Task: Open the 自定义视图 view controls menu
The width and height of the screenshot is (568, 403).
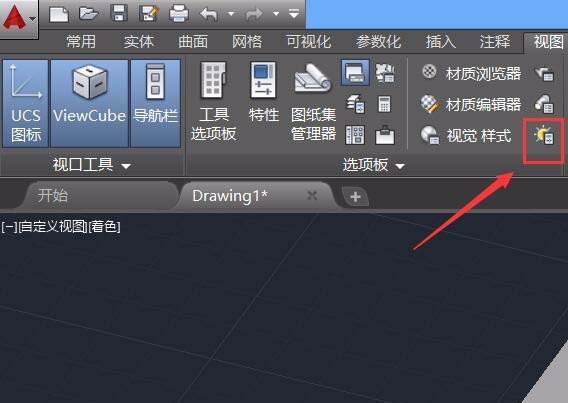Action: [x=53, y=227]
